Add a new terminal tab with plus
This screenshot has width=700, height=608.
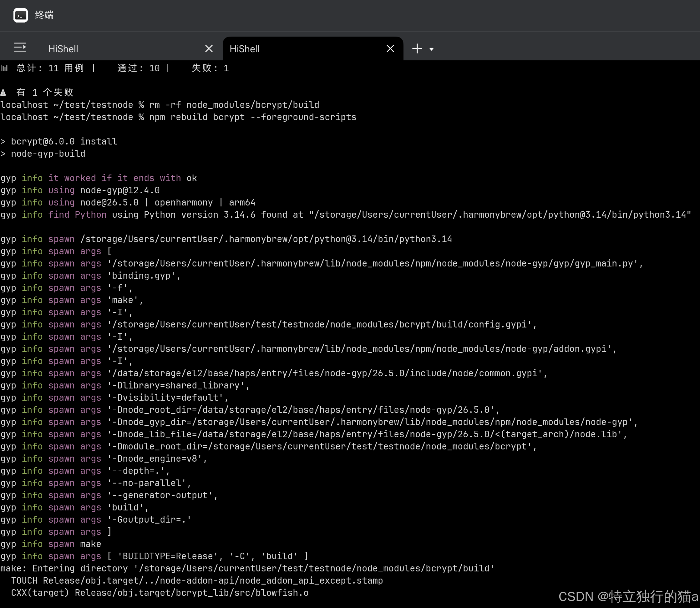[417, 48]
